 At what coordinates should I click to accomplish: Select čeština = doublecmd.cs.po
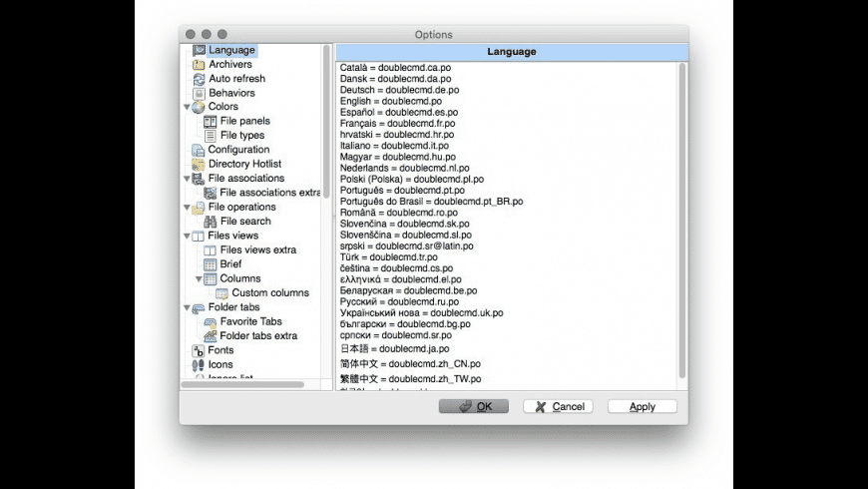pos(396,268)
